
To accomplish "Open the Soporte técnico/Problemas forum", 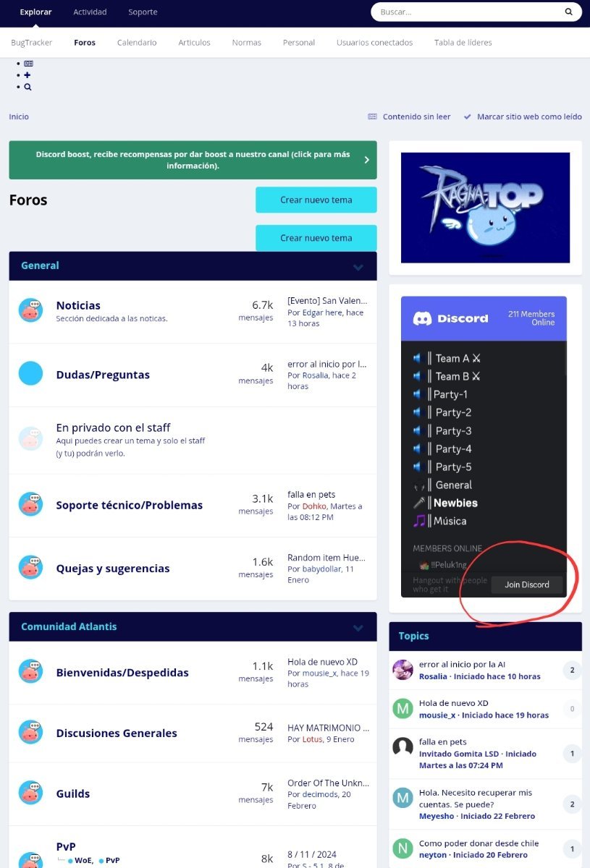I will click(130, 505).
